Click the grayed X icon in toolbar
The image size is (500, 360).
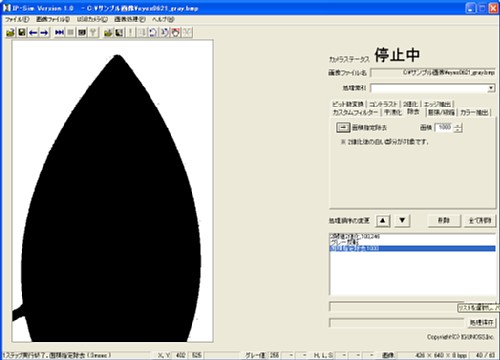click(x=187, y=32)
